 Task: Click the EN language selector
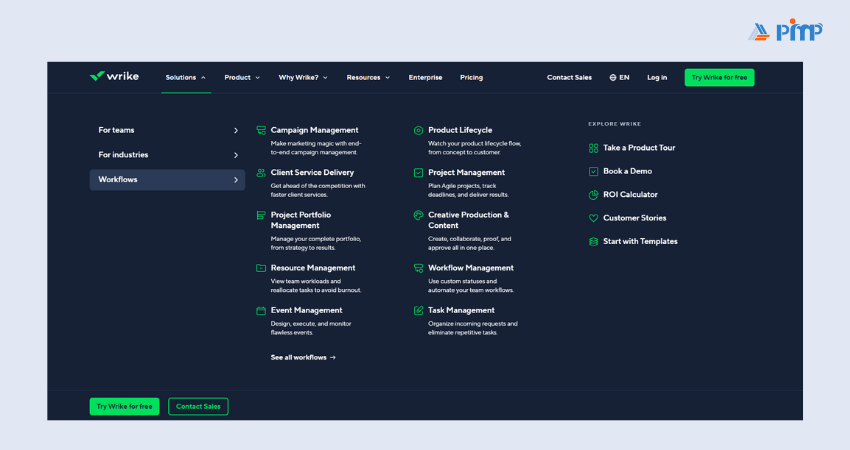[x=619, y=78]
